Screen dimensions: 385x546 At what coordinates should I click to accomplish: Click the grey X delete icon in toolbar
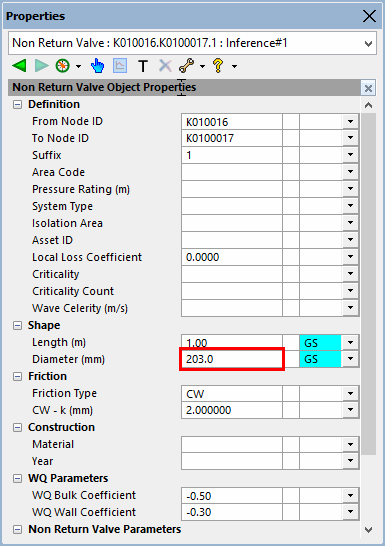pyautogui.click(x=165, y=65)
